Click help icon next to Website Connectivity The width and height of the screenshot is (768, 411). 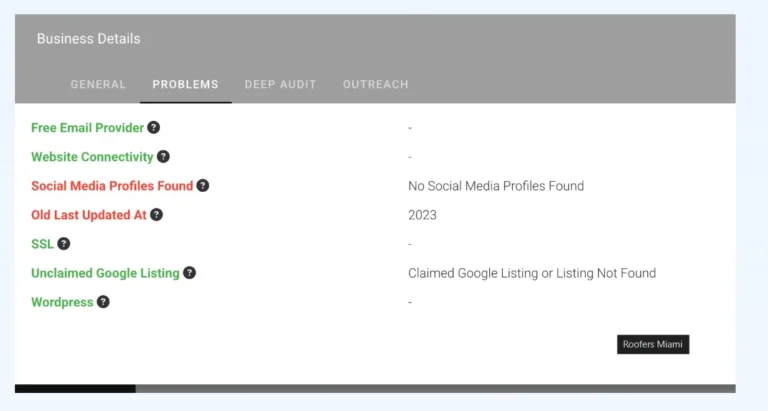(163, 157)
